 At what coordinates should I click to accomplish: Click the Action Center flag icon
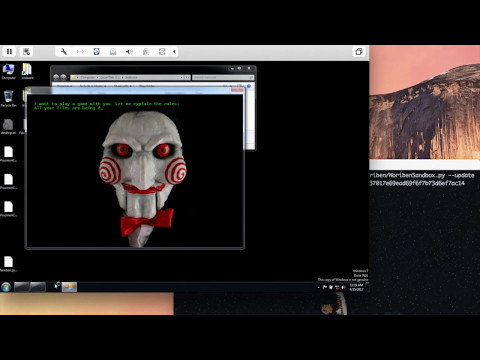(x=325, y=287)
